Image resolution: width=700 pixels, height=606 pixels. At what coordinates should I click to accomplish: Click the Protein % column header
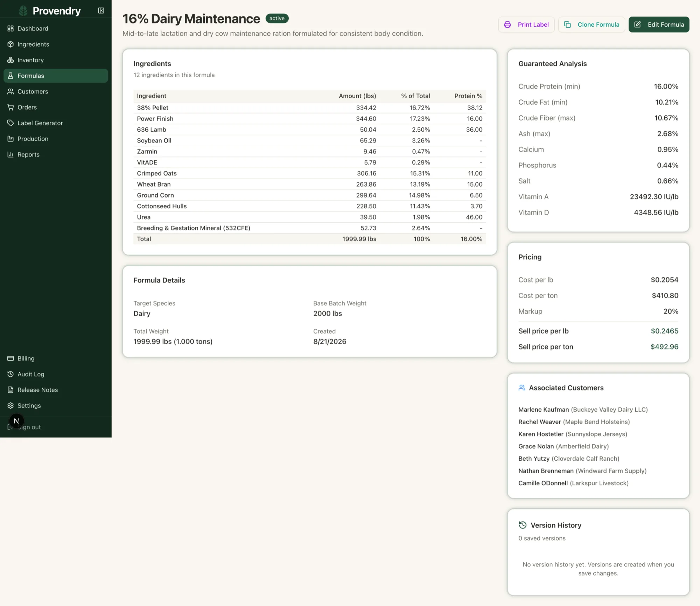tap(468, 96)
